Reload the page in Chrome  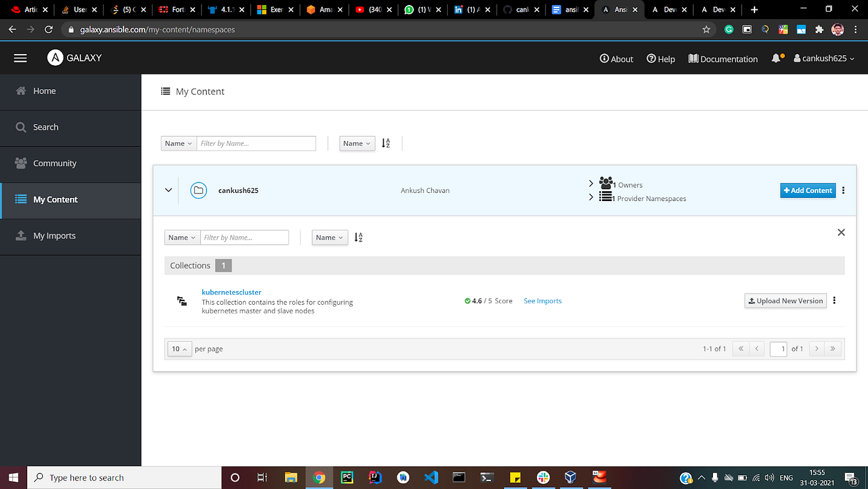point(49,29)
